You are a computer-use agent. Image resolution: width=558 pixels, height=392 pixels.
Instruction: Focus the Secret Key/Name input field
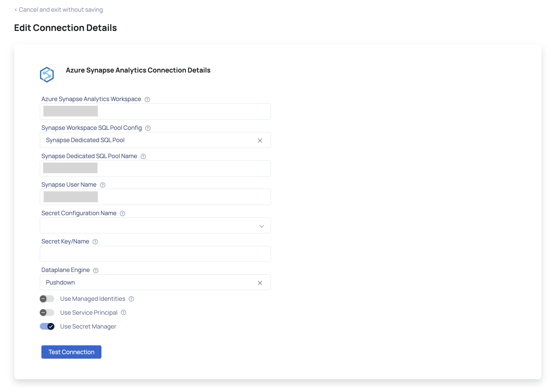click(x=155, y=254)
